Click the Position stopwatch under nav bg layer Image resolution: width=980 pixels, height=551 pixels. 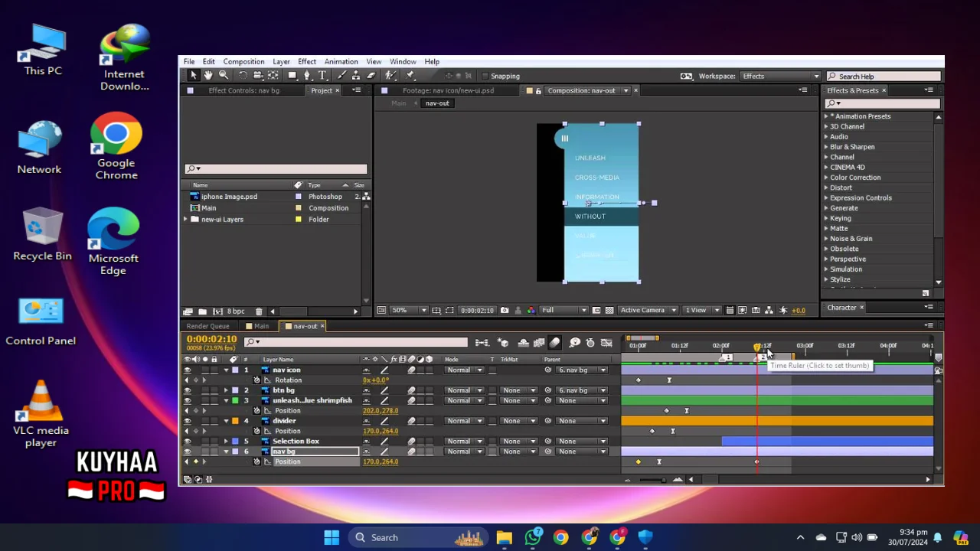[257, 461]
